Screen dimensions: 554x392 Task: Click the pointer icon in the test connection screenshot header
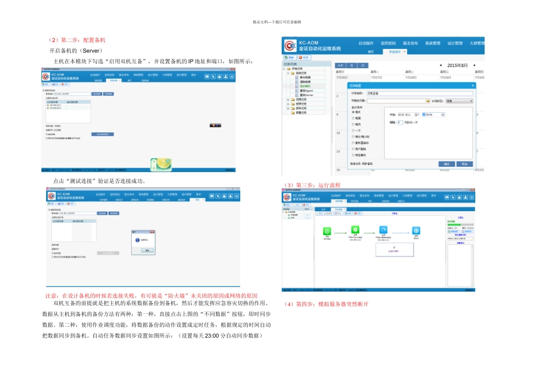(x=218, y=196)
